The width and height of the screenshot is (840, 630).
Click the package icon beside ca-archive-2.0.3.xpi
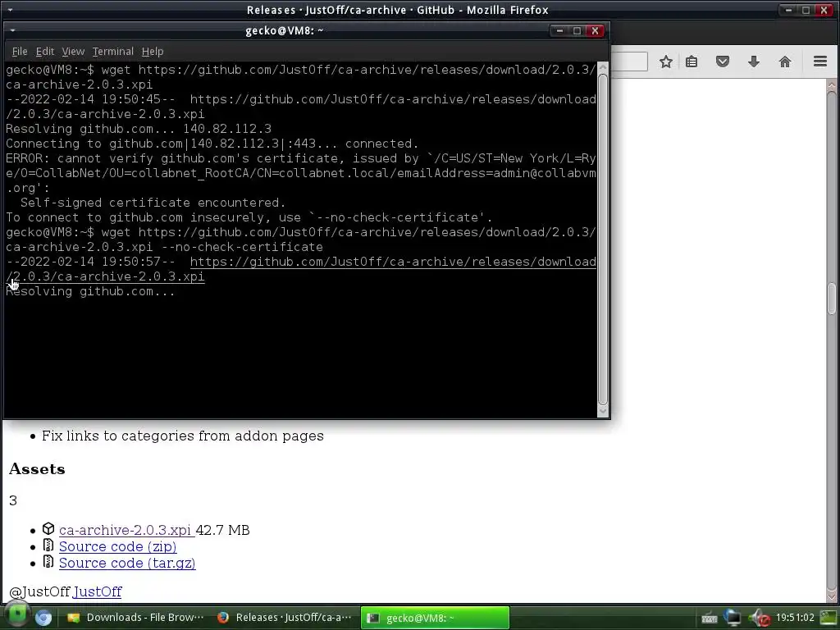coord(48,529)
